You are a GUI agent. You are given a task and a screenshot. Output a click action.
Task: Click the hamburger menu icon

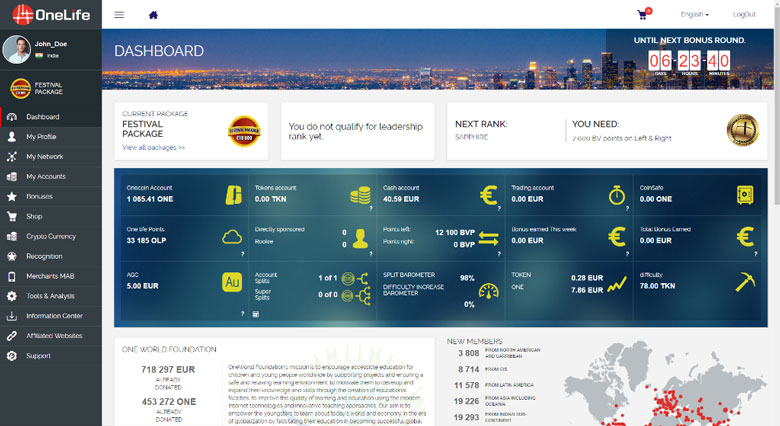click(119, 15)
